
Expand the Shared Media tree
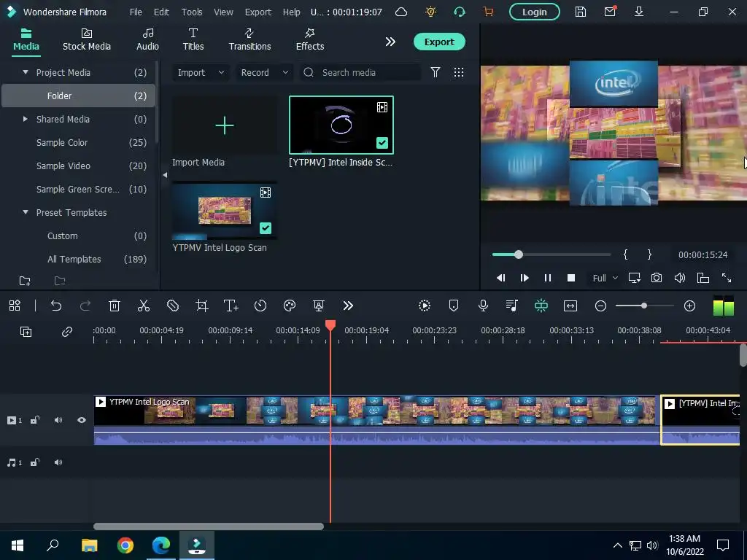tap(26, 119)
